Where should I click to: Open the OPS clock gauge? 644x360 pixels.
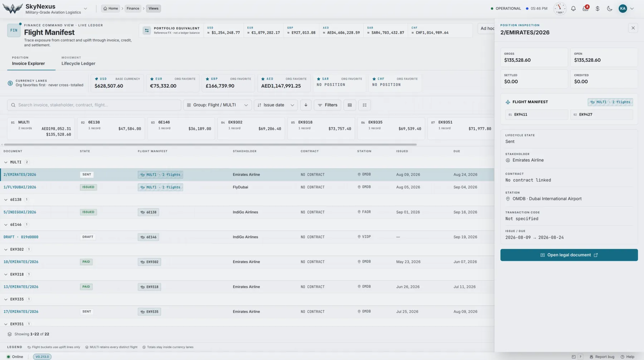pos(560,9)
